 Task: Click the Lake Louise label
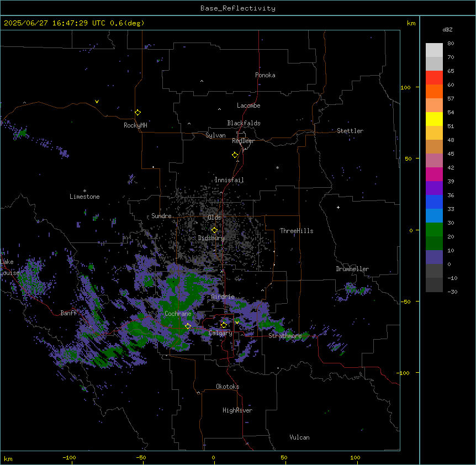[x=10, y=267]
